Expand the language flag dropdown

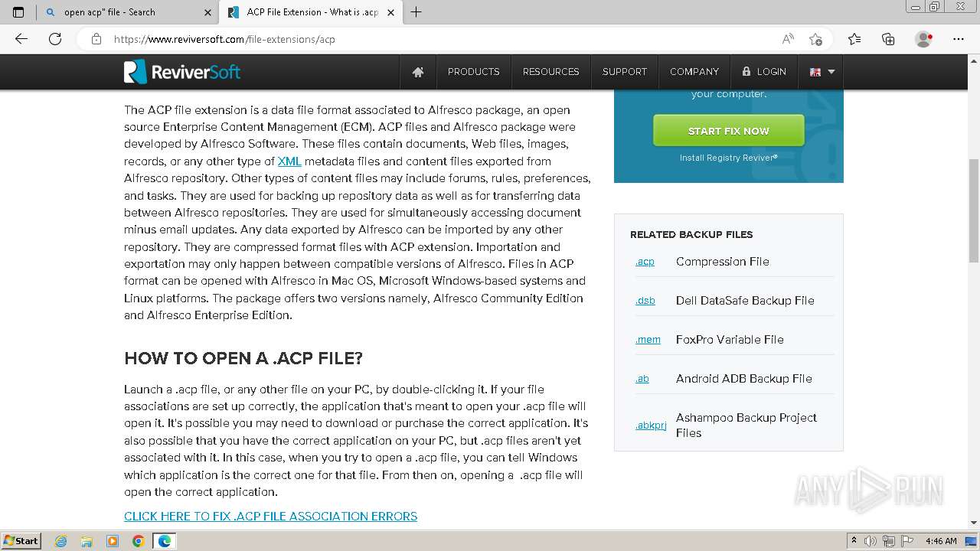click(822, 72)
